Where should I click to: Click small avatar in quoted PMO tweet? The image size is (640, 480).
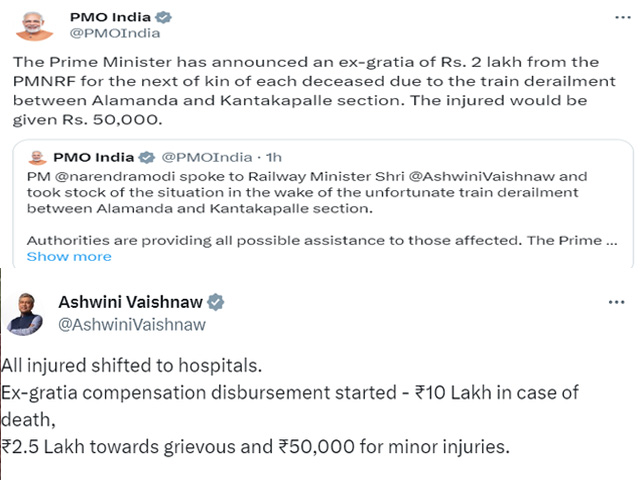[37, 158]
